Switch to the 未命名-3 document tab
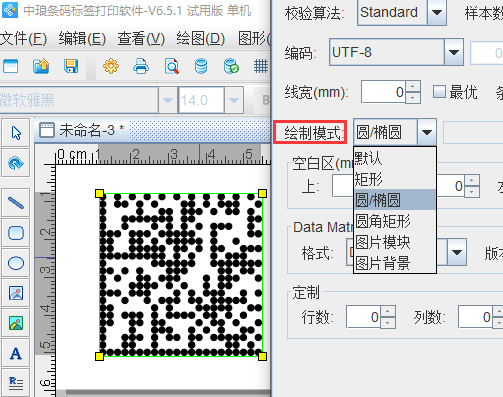The image size is (503, 397). (x=82, y=130)
